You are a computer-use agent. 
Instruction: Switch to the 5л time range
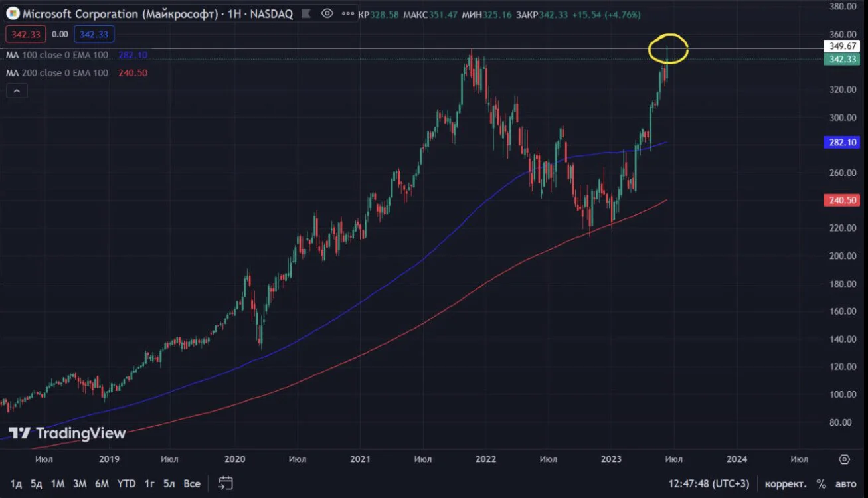[170, 483]
